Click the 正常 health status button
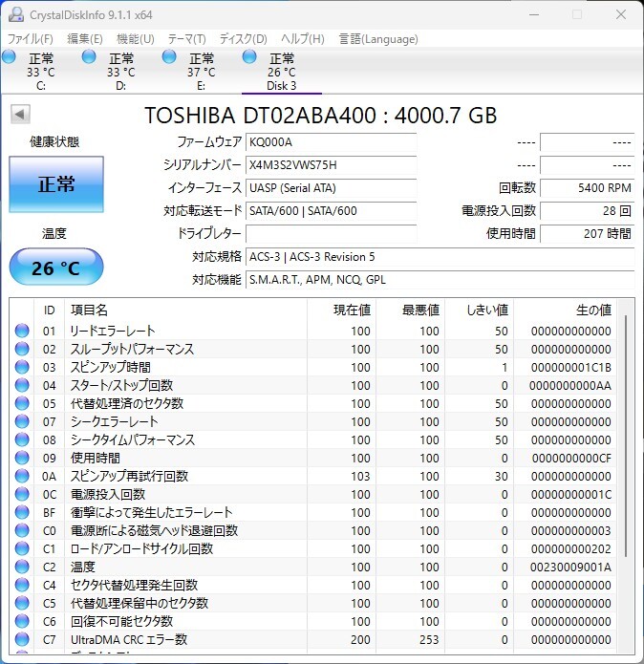Image resolution: width=644 pixels, height=664 pixels. pyautogui.click(x=56, y=184)
